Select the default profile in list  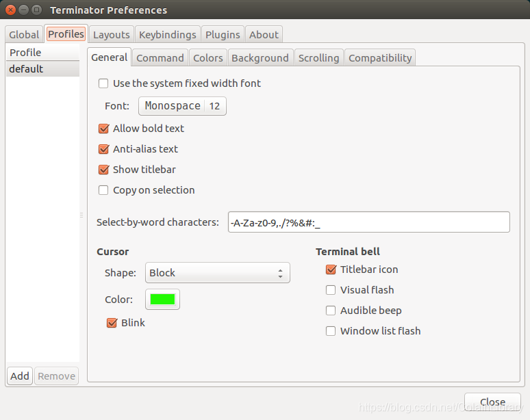point(42,69)
